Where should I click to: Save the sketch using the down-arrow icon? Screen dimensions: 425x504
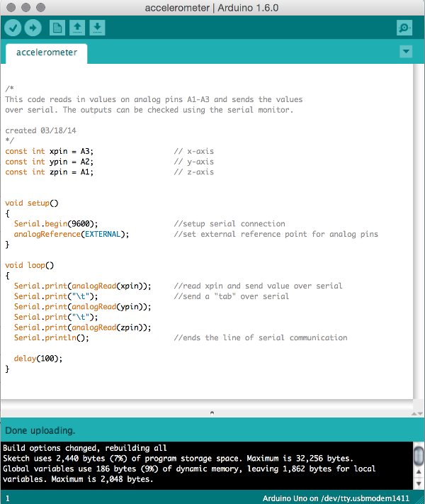[x=97, y=28]
